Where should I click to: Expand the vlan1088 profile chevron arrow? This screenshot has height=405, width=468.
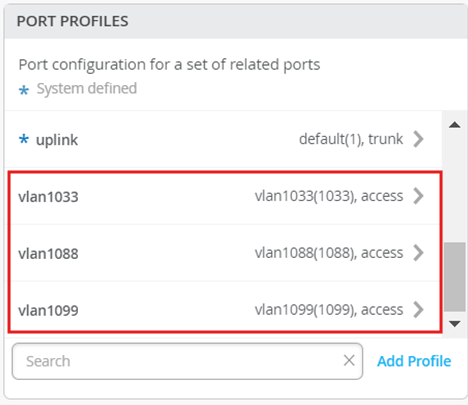(x=418, y=253)
